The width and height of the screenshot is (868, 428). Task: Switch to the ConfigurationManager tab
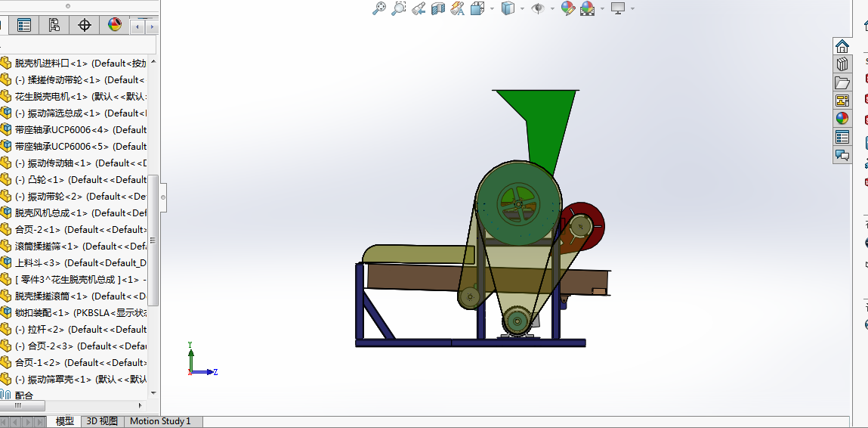(x=54, y=25)
